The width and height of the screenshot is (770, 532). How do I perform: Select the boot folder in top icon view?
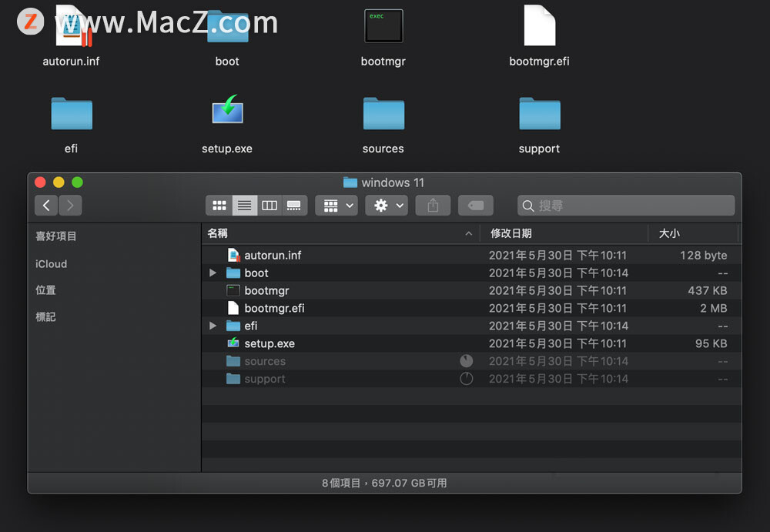pyautogui.click(x=227, y=27)
